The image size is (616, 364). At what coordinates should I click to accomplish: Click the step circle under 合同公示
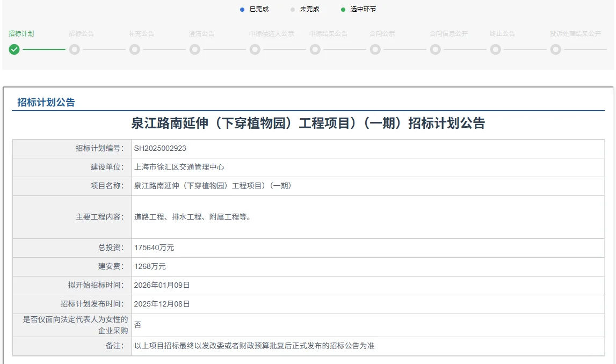(x=375, y=49)
